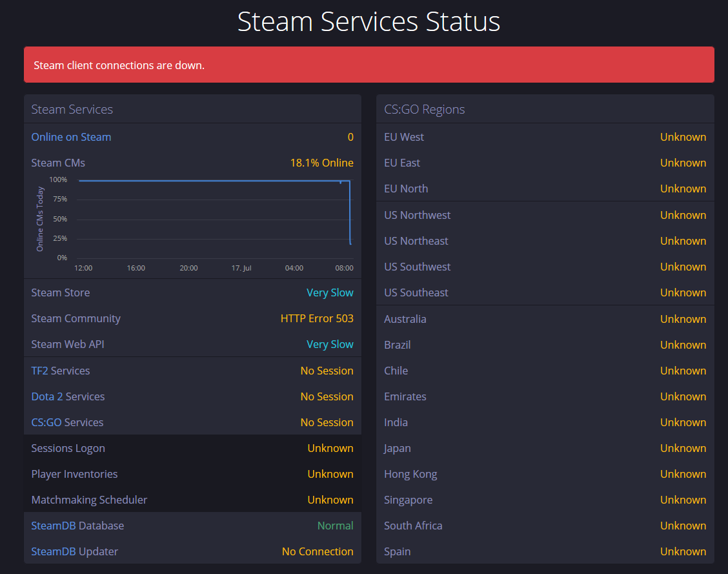Image resolution: width=728 pixels, height=574 pixels.
Task: Click the CS:GO Regions panel heading
Action: [x=425, y=109]
